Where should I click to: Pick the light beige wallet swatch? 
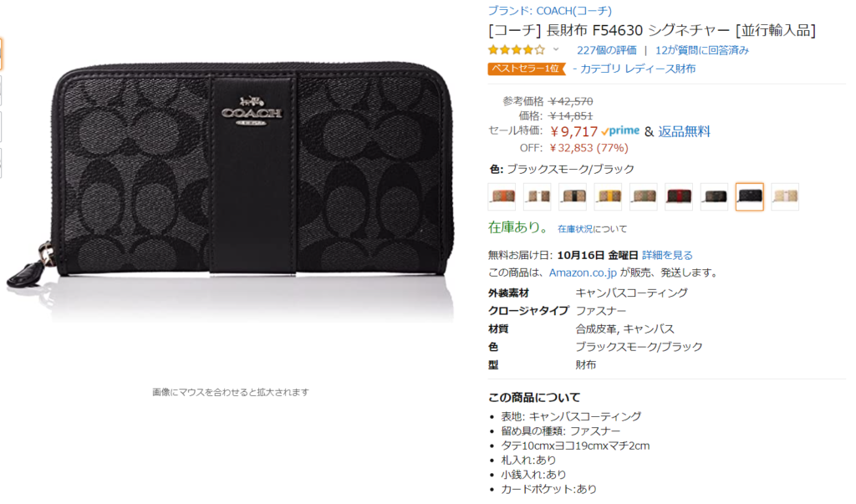[785, 196]
